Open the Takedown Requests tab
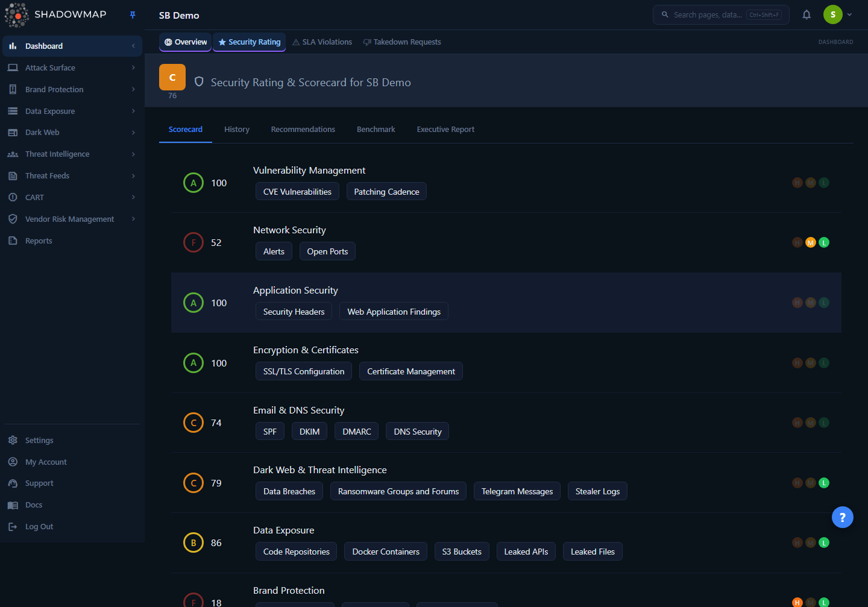The image size is (868, 607). point(402,42)
